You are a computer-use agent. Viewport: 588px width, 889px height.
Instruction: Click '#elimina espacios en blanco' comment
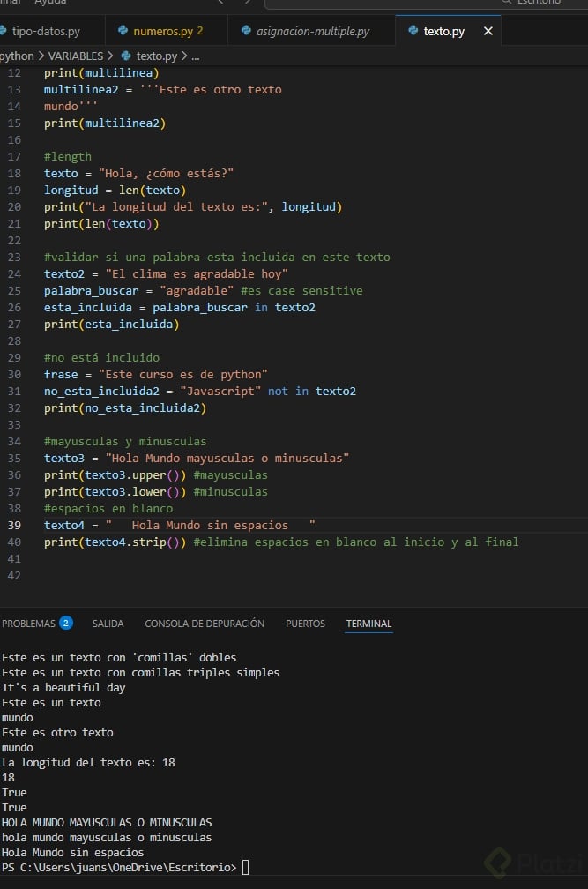tap(356, 542)
